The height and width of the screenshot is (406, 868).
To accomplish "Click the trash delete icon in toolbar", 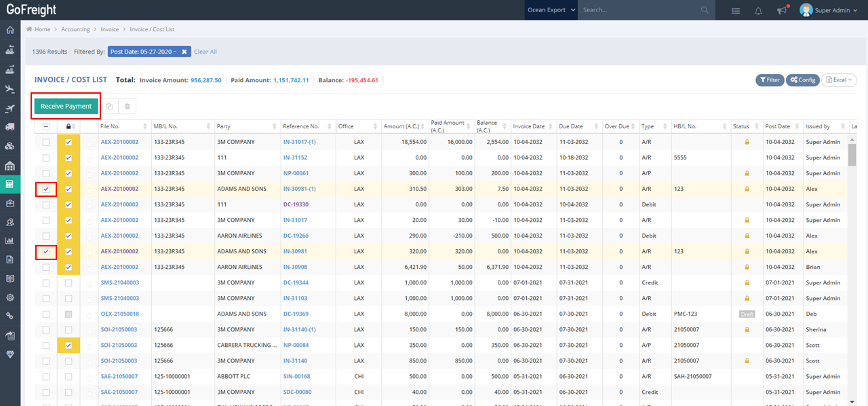I will pyautogui.click(x=127, y=107).
